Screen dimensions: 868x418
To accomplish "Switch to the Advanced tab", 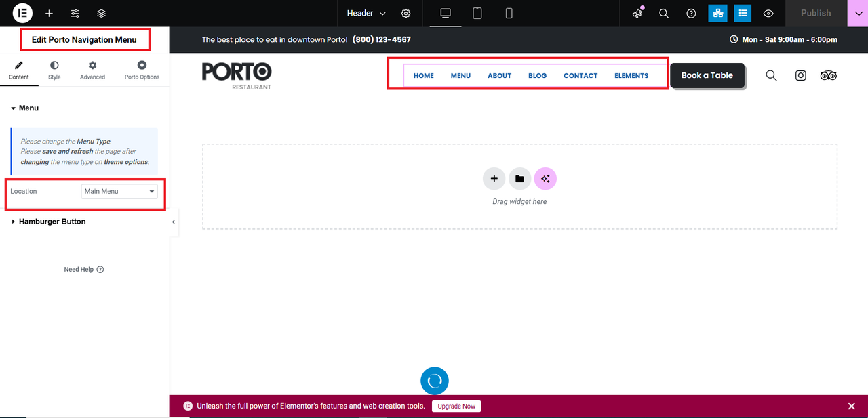I will (x=92, y=70).
